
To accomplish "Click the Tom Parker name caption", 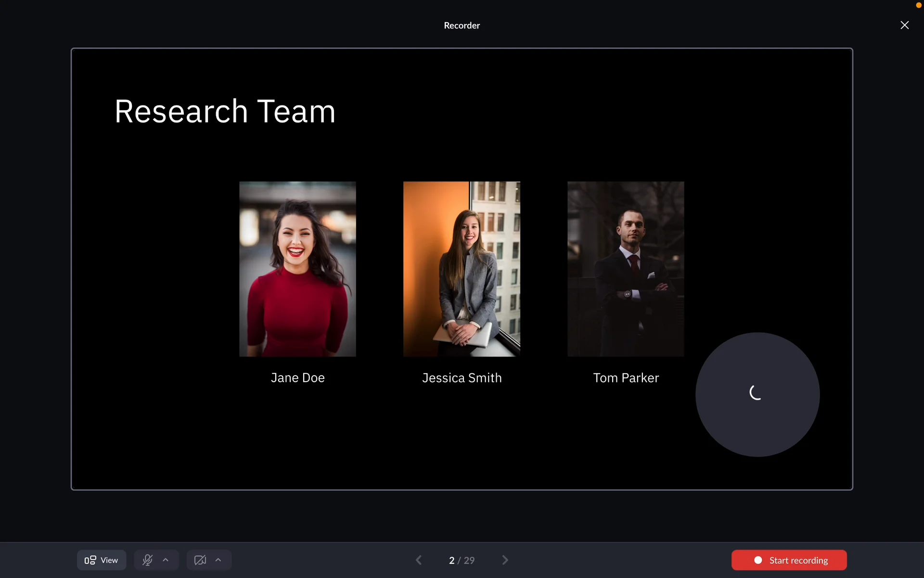I will pos(626,378).
